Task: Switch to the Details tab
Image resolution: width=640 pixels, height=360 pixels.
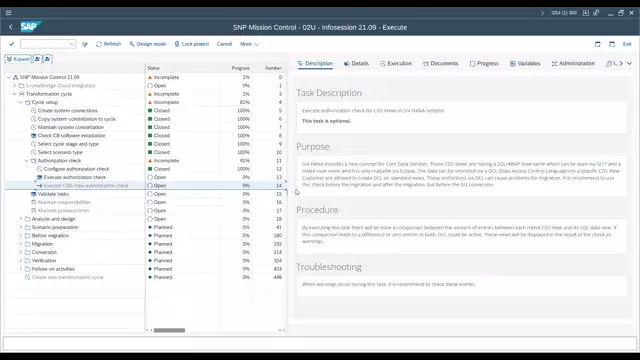Action: coord(356,64)
